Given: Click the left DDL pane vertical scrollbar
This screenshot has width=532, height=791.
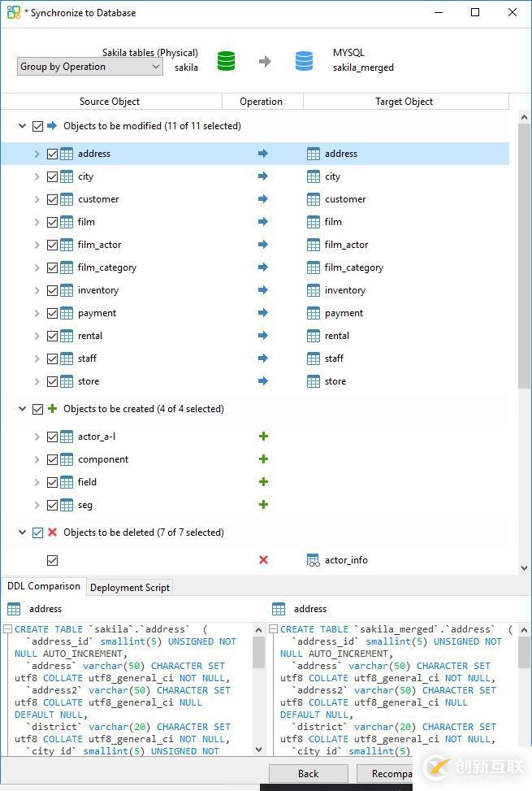Looking at the screenshot, I should point(258,654).
